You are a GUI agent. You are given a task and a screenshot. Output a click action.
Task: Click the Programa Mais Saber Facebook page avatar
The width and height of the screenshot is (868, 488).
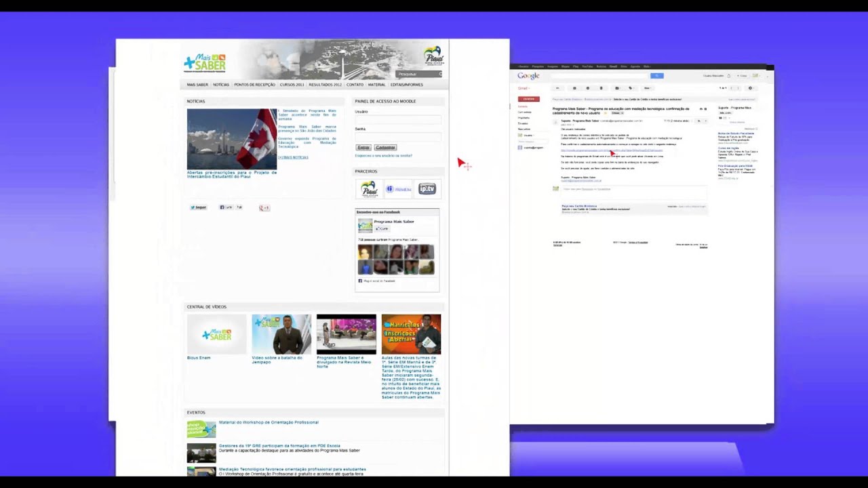coord(366,226)
